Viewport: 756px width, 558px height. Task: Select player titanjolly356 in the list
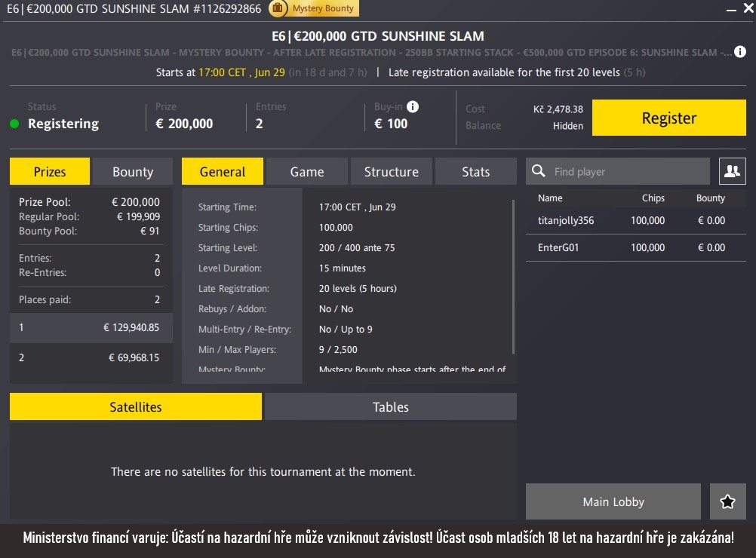click(x=566, y=221)
